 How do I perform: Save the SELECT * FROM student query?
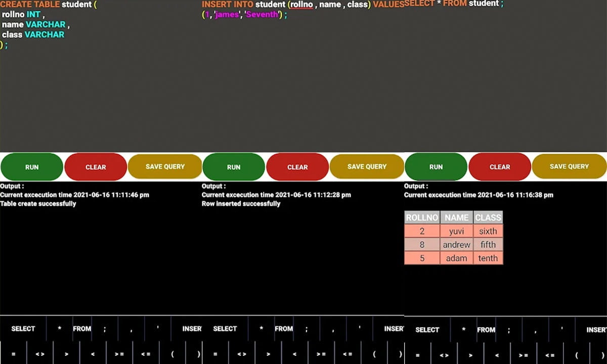click(x=569, y=166)
